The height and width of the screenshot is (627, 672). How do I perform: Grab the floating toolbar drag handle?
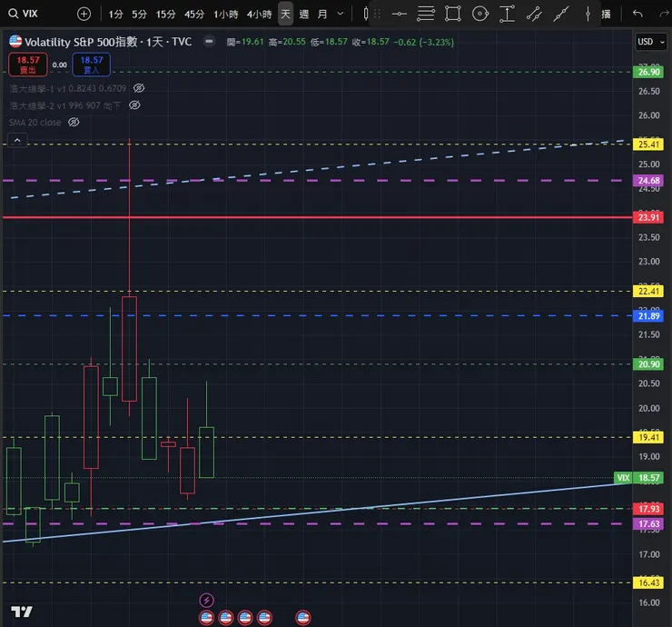377,15
